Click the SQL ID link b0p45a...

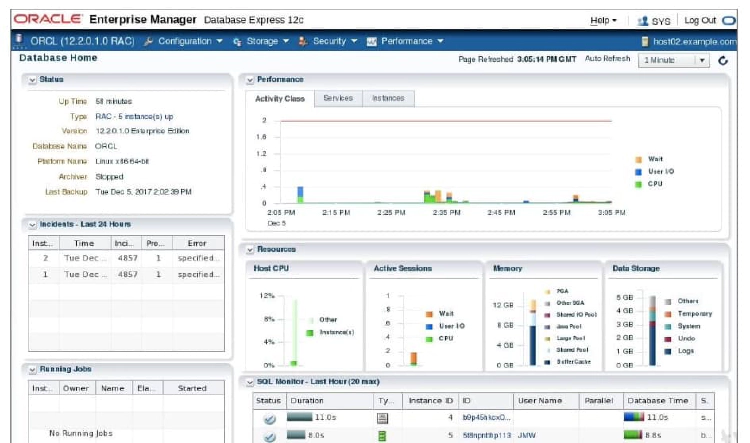click(486, 418)
